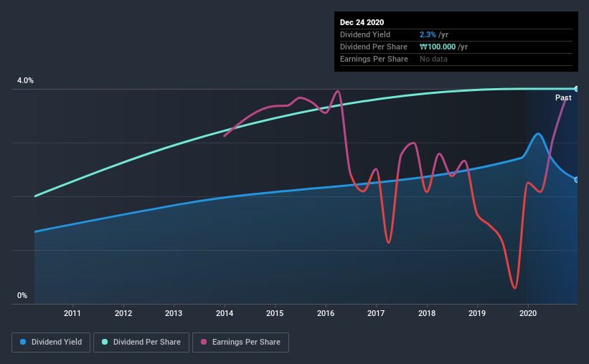Click the 'Past' label on chart

pyautogui.click(x=563, y=97)
